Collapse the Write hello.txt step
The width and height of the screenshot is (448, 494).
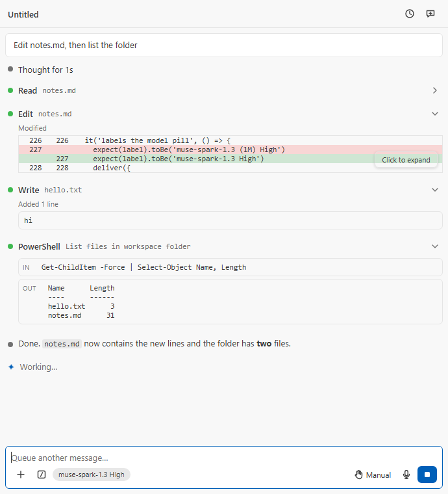pyautogui.click(x=435, y=190)
